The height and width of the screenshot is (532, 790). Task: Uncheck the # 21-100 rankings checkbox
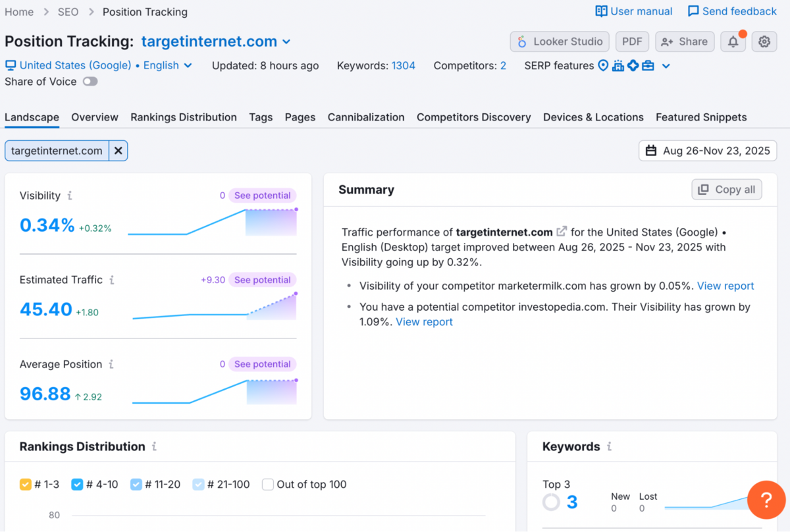coord(198,485)
